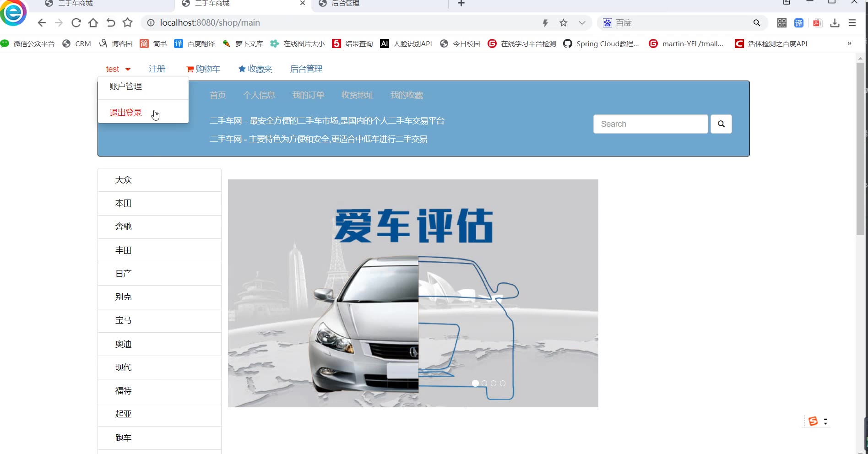Toggle the test user dropdown
The height and width of the screenshot is (454, 868).
[118, 69]
